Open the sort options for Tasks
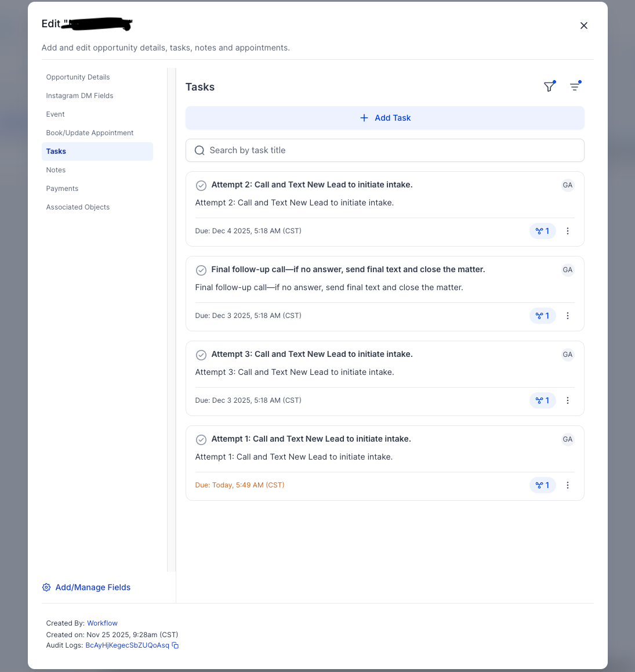The image size is (635, 672). coord(575,86)
